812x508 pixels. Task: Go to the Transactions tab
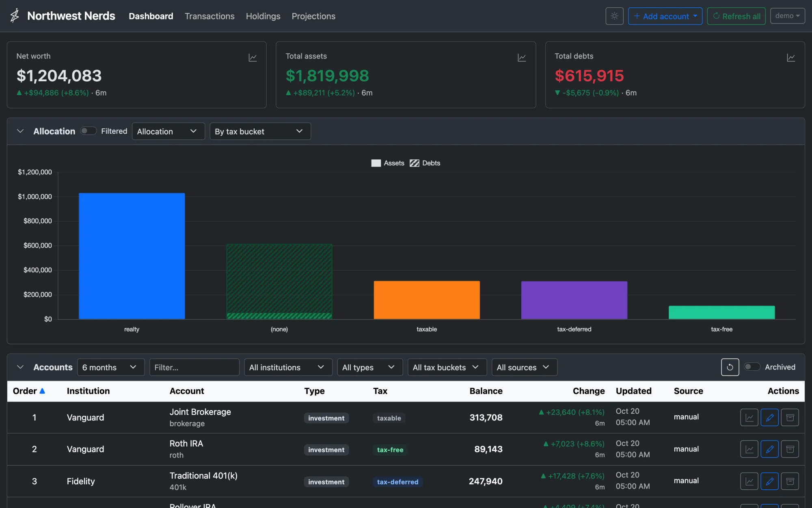click(209, 16)
